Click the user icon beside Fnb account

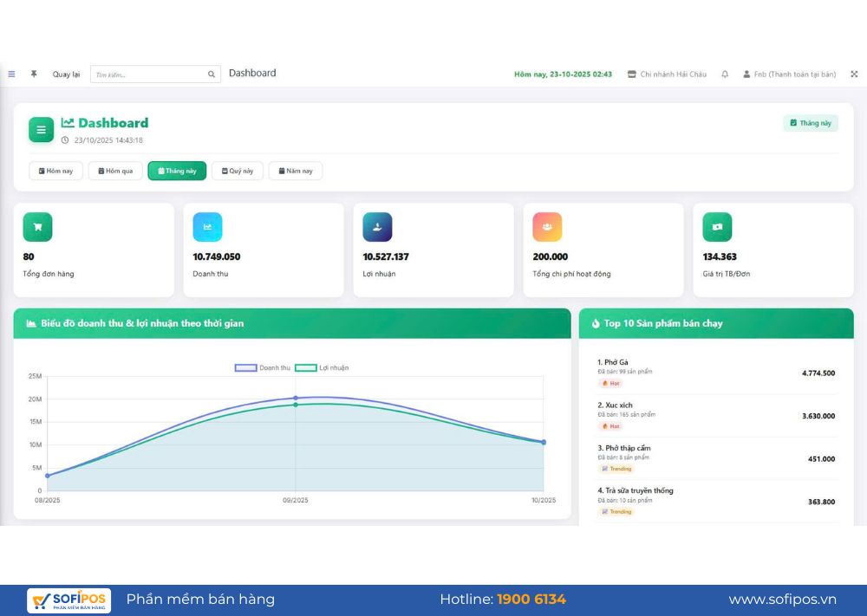click(746, 74)
